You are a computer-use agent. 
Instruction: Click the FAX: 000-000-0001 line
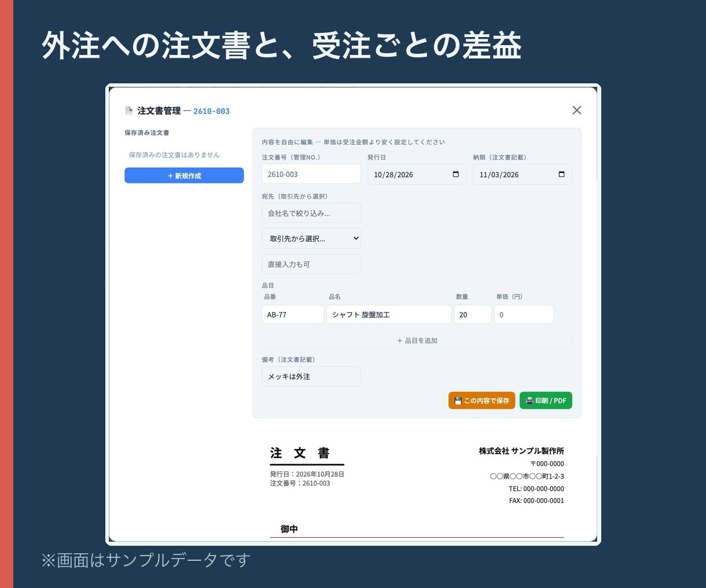tap(536, 501)
